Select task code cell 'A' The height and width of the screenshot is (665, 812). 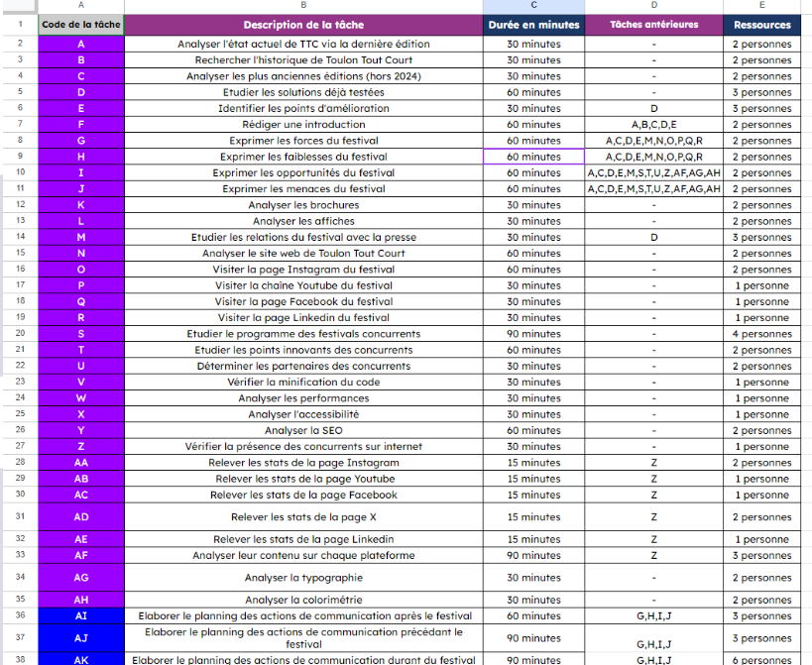click(x=80, y=44)
